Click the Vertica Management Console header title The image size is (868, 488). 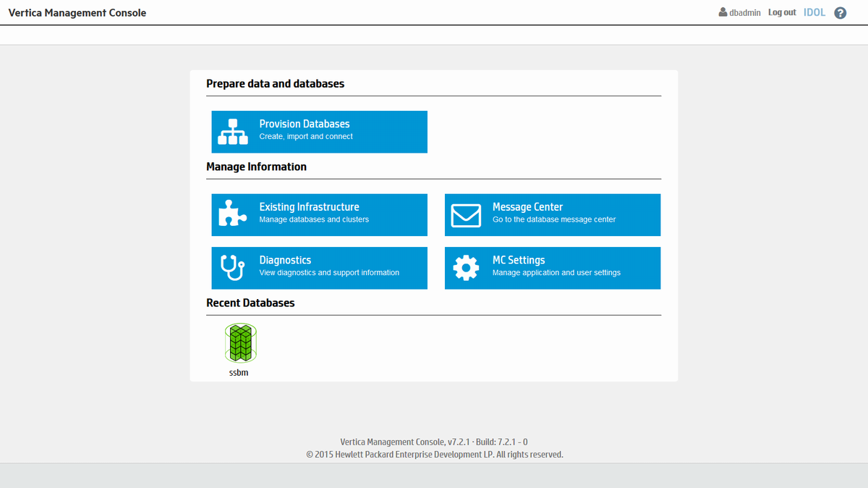click(77, 13)
